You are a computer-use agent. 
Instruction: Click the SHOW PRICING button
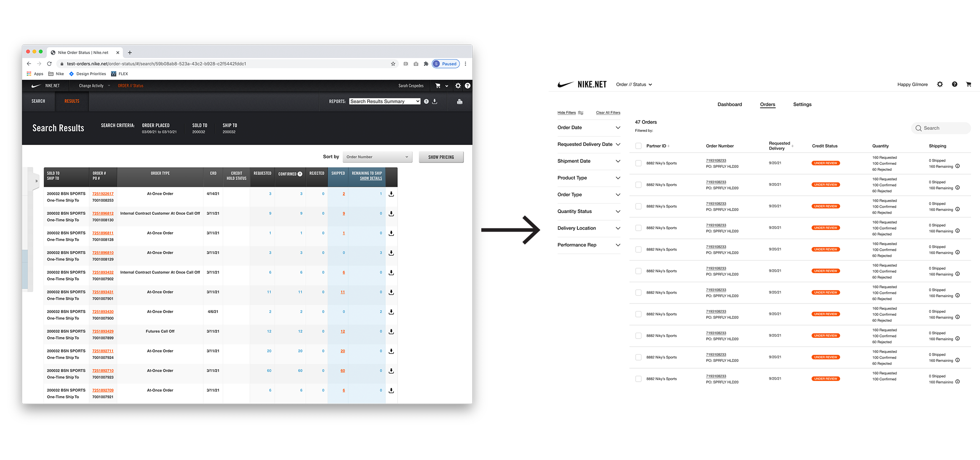point(441,157)
